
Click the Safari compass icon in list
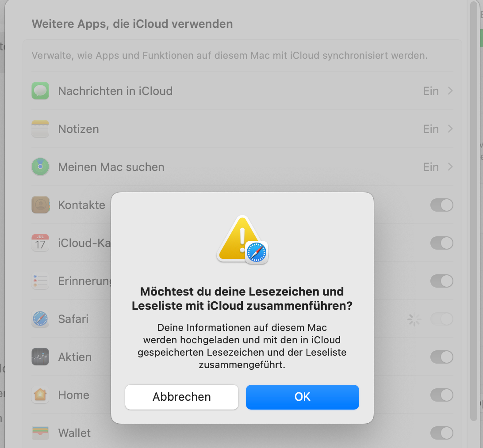[40, 319]
